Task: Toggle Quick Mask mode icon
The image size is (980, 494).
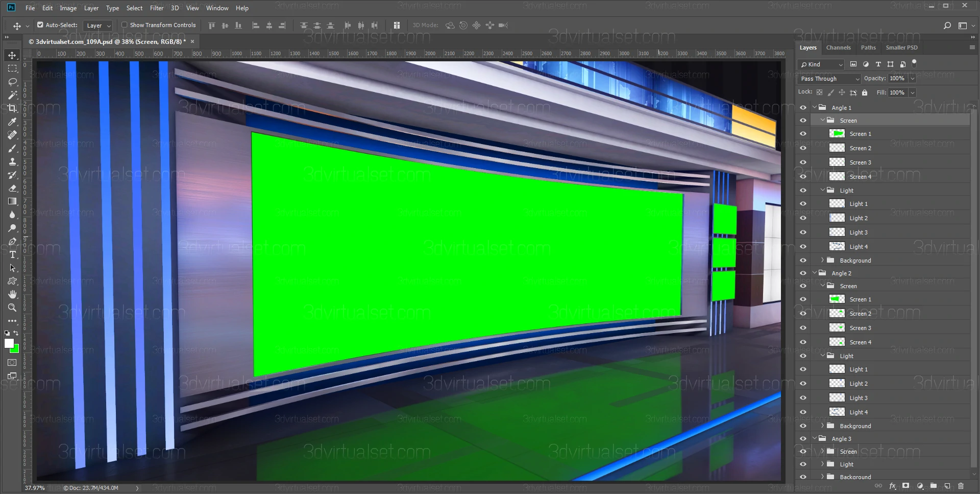Action: click(12, 362)
